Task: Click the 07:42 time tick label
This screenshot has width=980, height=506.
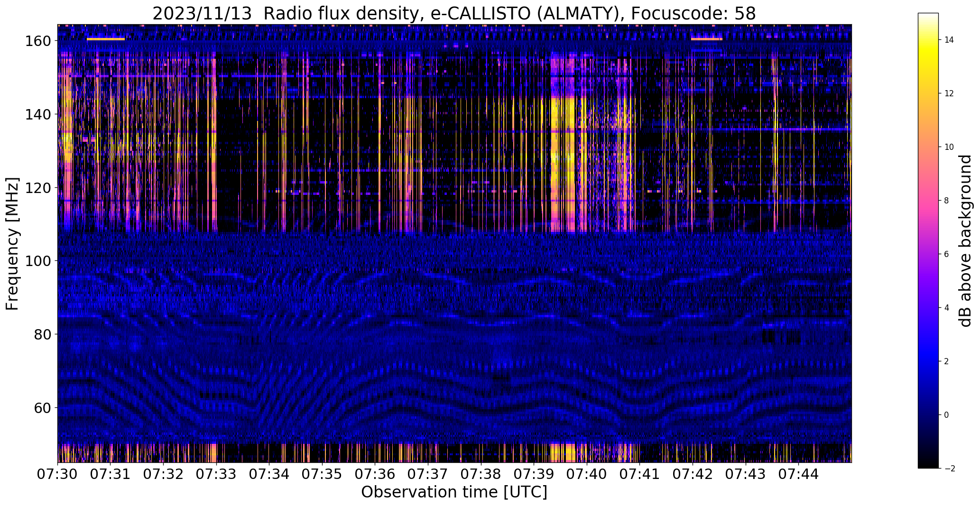Action: point(693,473)
